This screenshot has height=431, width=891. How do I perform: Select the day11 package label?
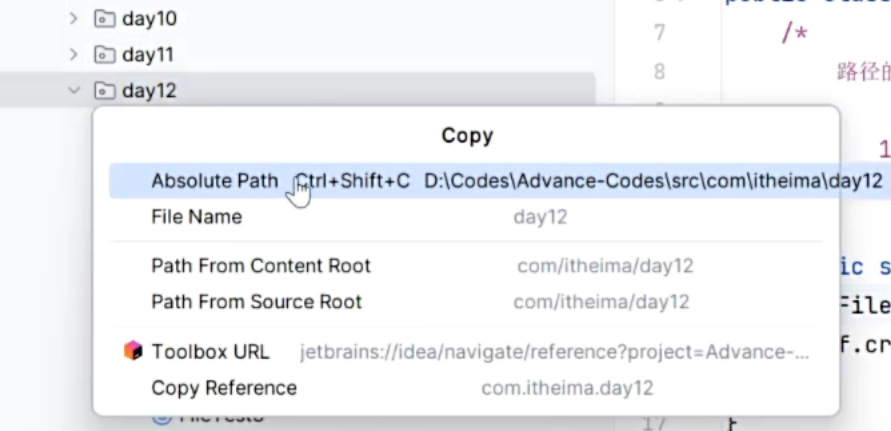pos(148,54)
